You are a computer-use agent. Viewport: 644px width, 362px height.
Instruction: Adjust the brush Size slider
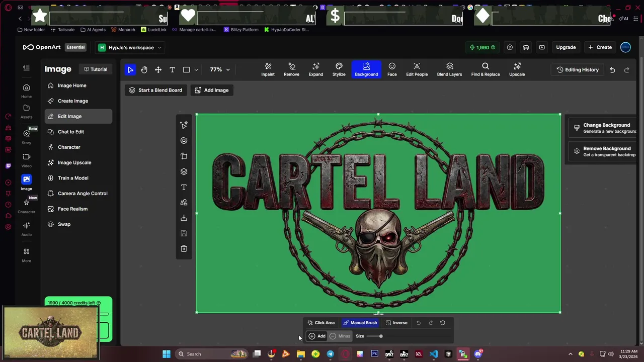[374, 336]
